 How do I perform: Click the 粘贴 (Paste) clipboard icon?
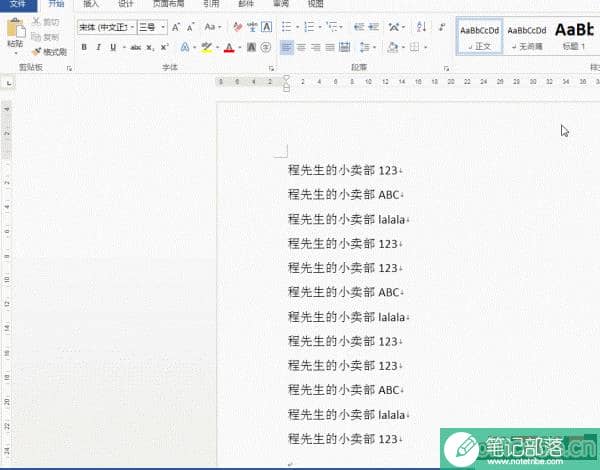tap(16, 28)
